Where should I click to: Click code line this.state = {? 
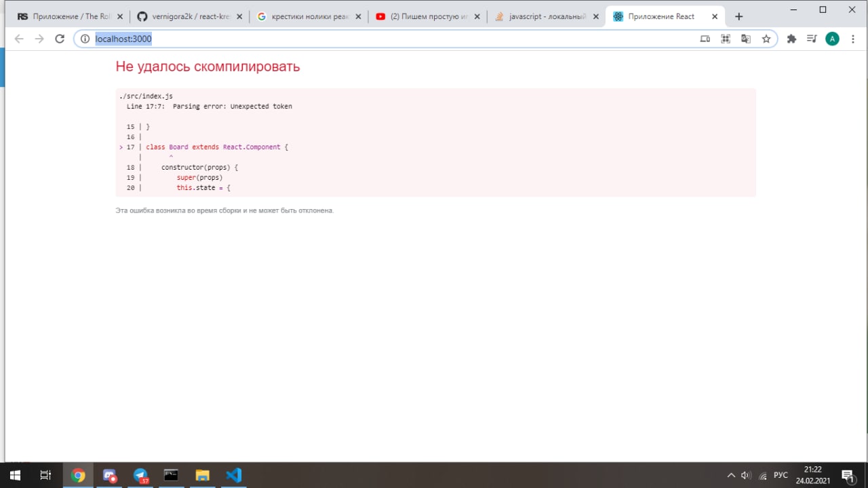pyautogui.click(x=203, y=187)
